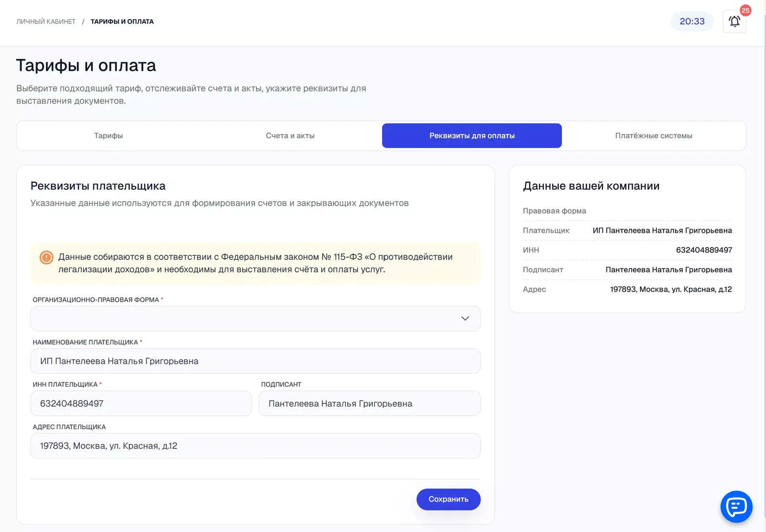Click the Адрес плательщика input field
This screenshot has width=766, height=532.
[x=255, y=446]
